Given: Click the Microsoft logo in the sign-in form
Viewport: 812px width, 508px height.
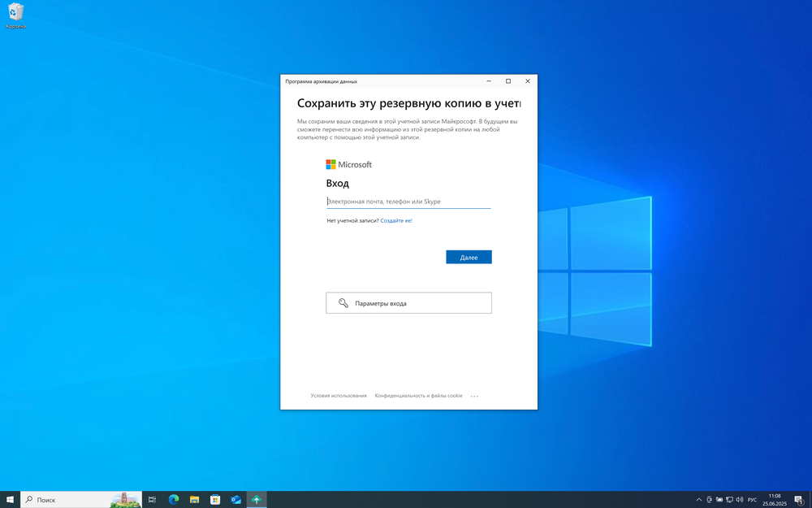Looking at the screenshot, I should 348,164.
